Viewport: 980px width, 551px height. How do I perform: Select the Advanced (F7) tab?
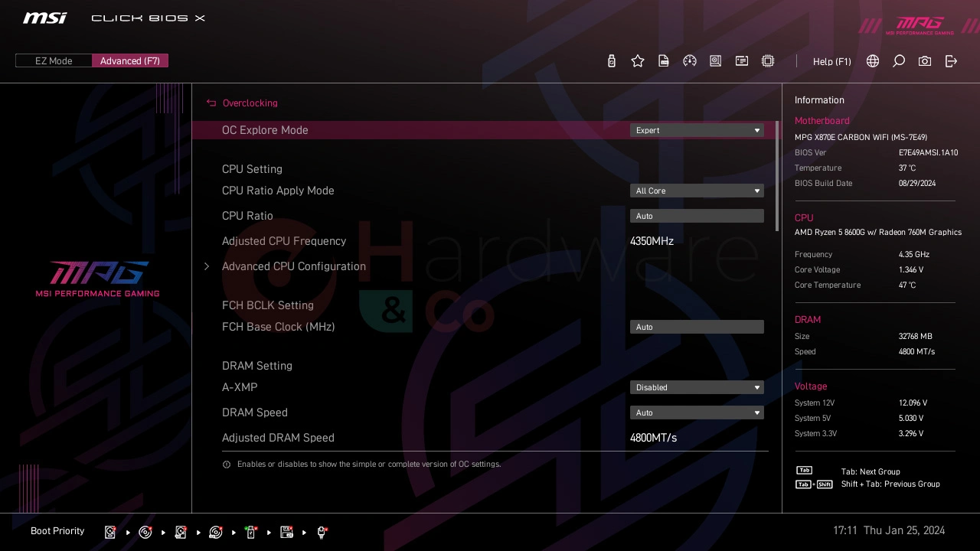point(130,60)
